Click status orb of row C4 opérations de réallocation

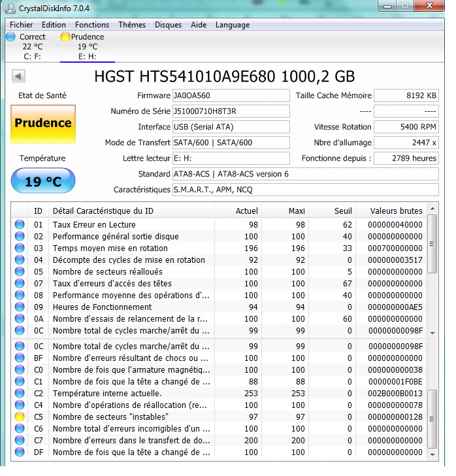click(20, 405)
